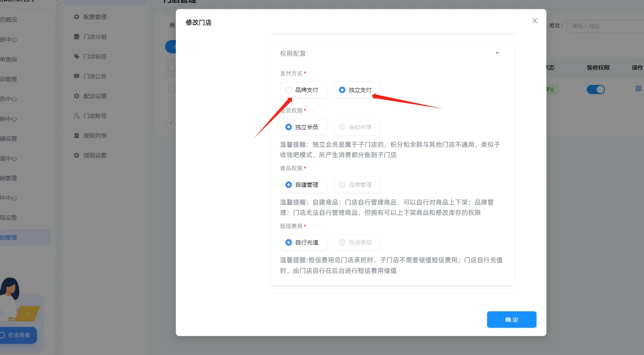Viewport: 644px width, 355px height.
Task: Click the 门店分组 grouping icon
Action: tap(77, 36)
